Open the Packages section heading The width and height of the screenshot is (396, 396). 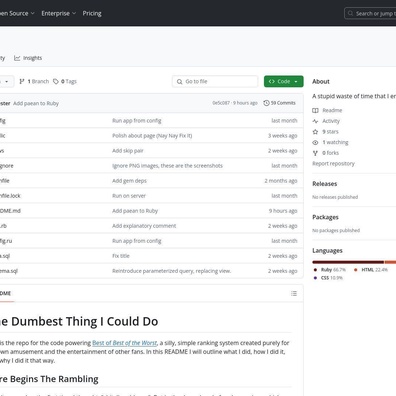(x=325, y=217)
